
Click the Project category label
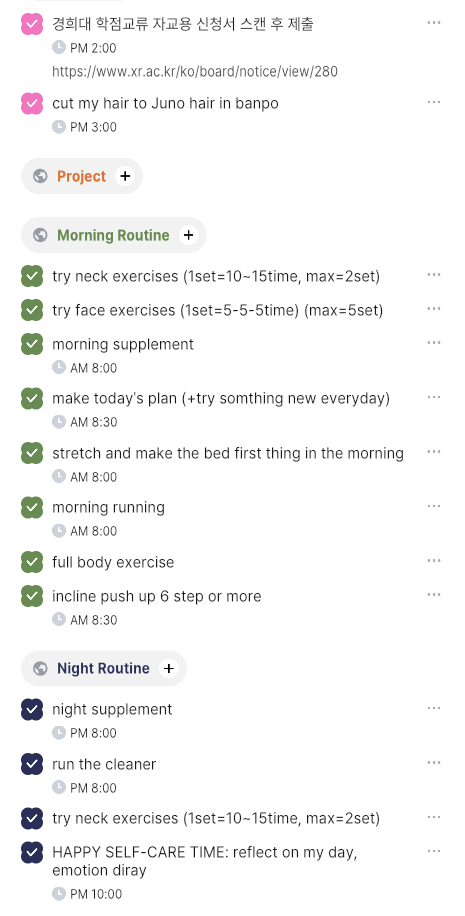[82, 176]
